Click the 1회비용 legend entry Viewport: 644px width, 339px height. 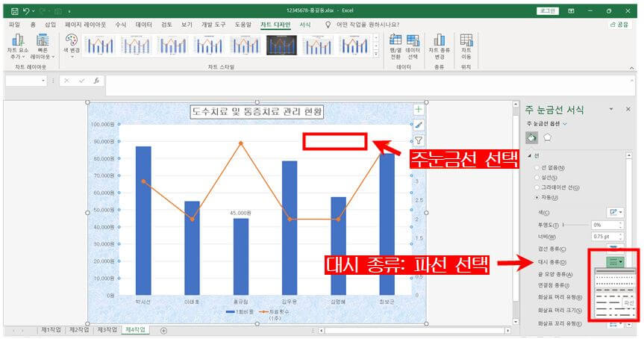[240, 312]
